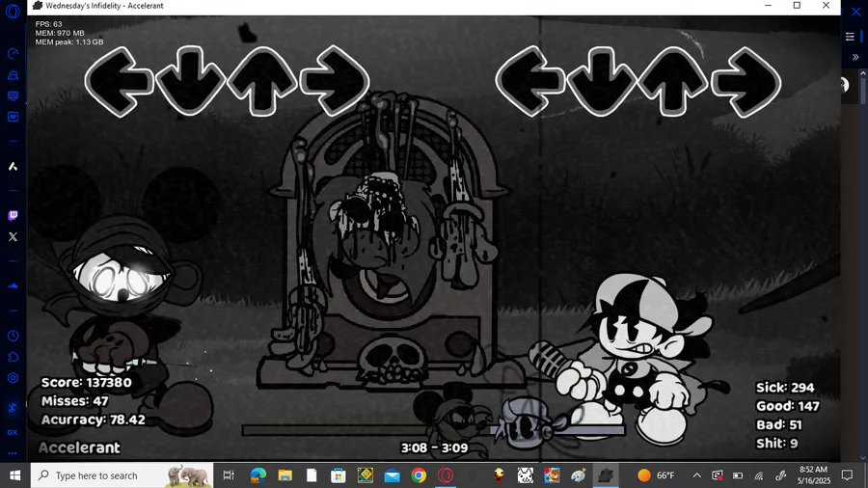Open Task View on the taskbar
Image resolution: width=868 pixels, height=488 pixels.
[228, 475]
